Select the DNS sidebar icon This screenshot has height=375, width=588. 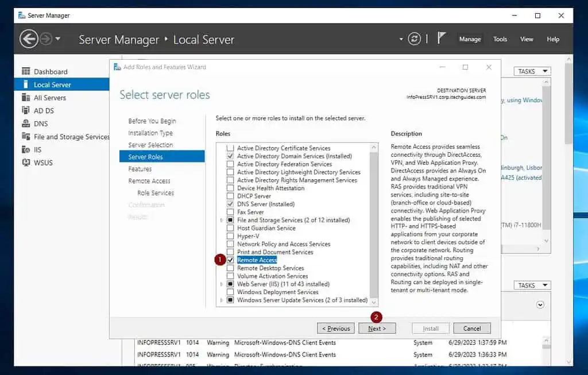pyautogui.click(x=26, y=123)
